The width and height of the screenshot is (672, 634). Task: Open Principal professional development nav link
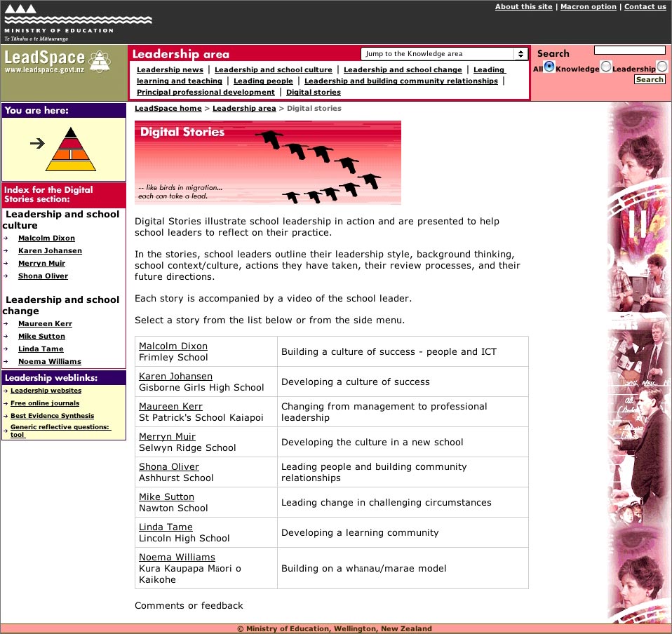point(206,92)
